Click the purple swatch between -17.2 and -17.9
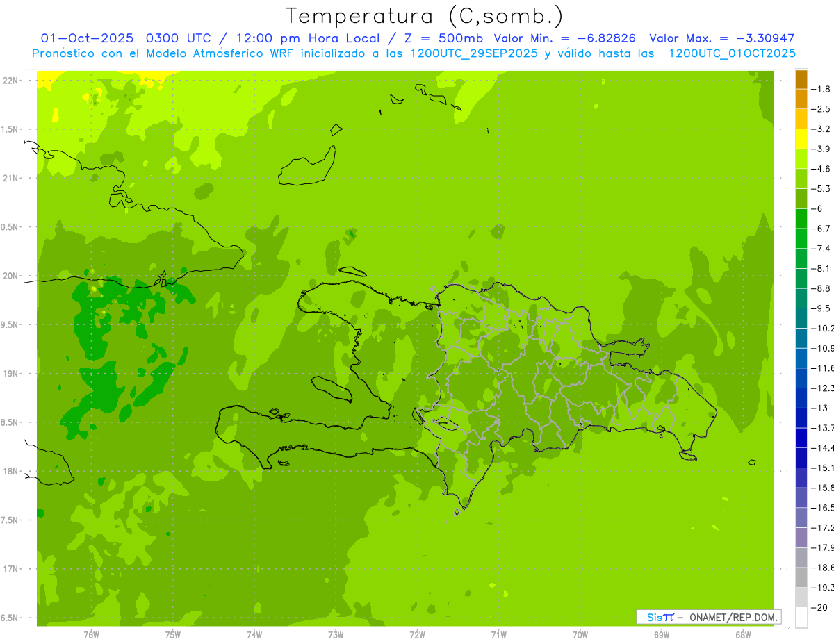This screenshot has height=644, width=834. click(x=802, y=537)
